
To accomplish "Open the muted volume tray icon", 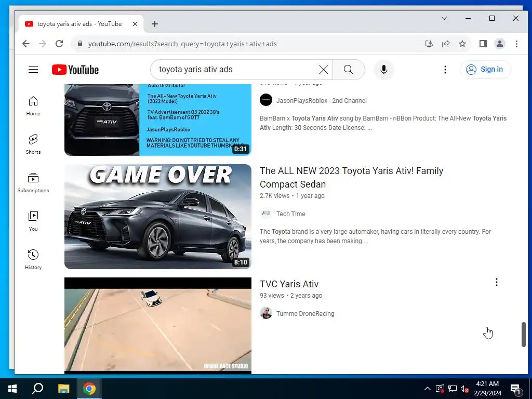I will pos(465,389).
